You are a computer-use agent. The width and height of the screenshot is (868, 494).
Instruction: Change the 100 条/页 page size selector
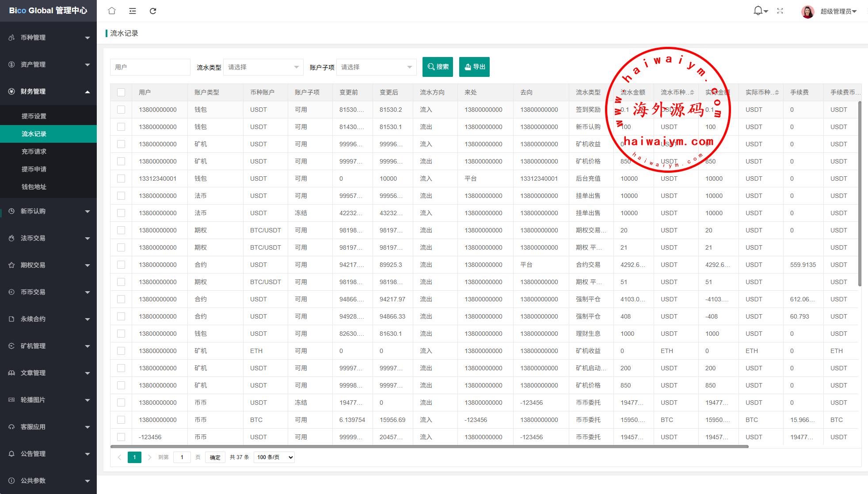pyautogui.click(x=275, y=457)
